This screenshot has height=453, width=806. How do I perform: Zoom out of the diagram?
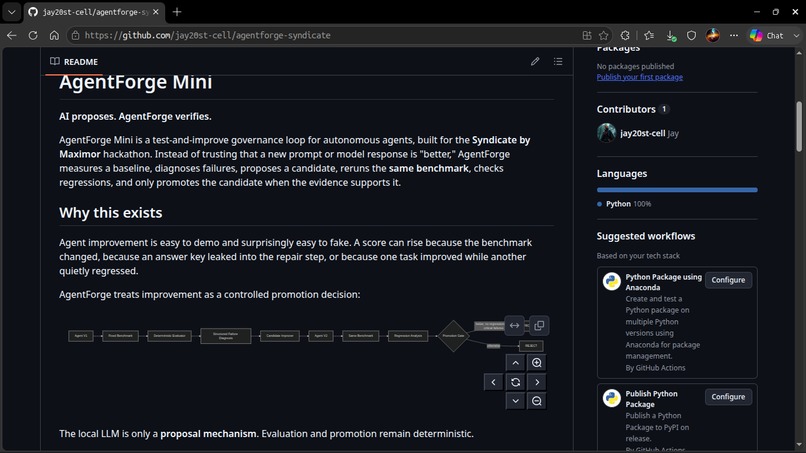click(537, 401)
